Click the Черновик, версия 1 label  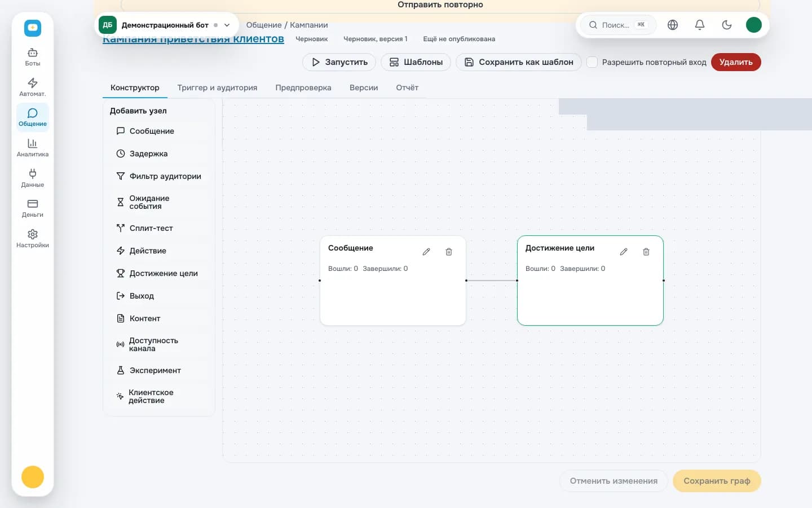point(376,39)
